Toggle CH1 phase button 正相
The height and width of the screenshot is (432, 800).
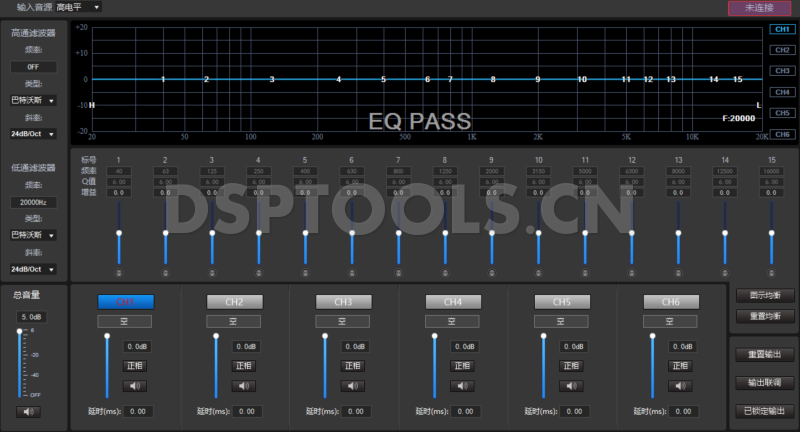[134, 366]
